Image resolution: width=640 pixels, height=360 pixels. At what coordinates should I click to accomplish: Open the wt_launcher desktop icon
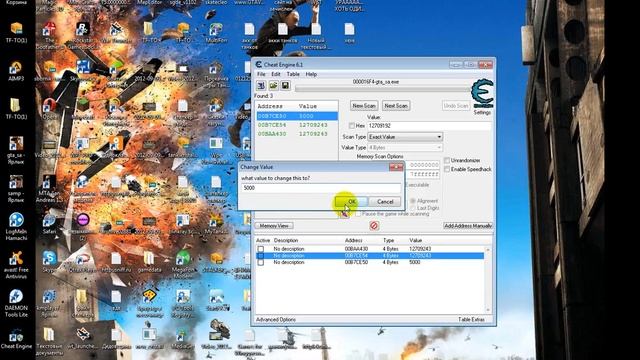tap(83, 339)
